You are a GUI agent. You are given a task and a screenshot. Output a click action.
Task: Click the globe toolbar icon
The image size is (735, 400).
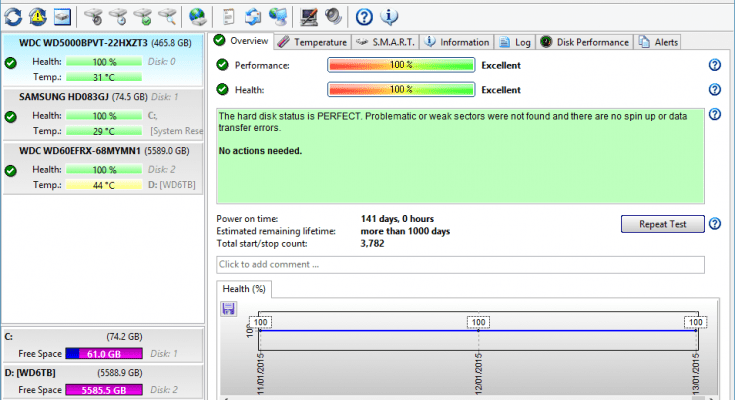(x=197, y=15)
